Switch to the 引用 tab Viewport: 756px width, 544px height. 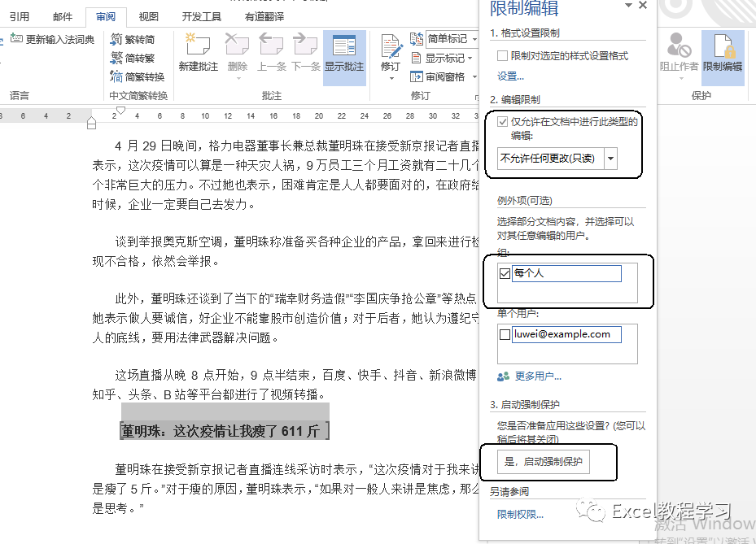click(20, 17)
